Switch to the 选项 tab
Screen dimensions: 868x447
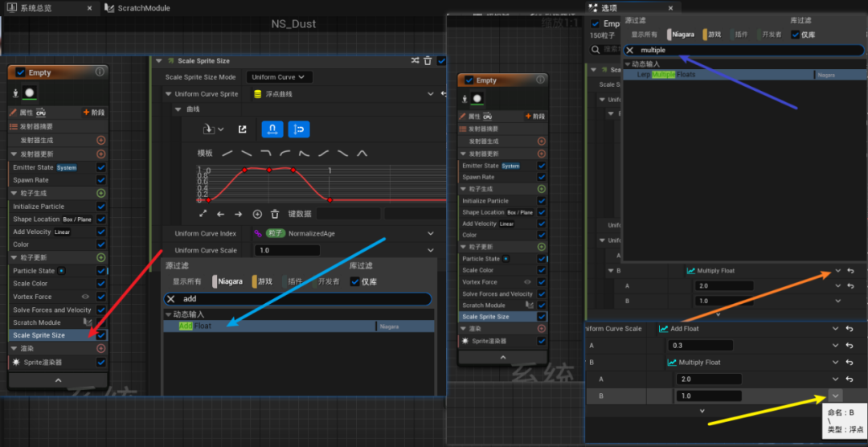(632, 8)
